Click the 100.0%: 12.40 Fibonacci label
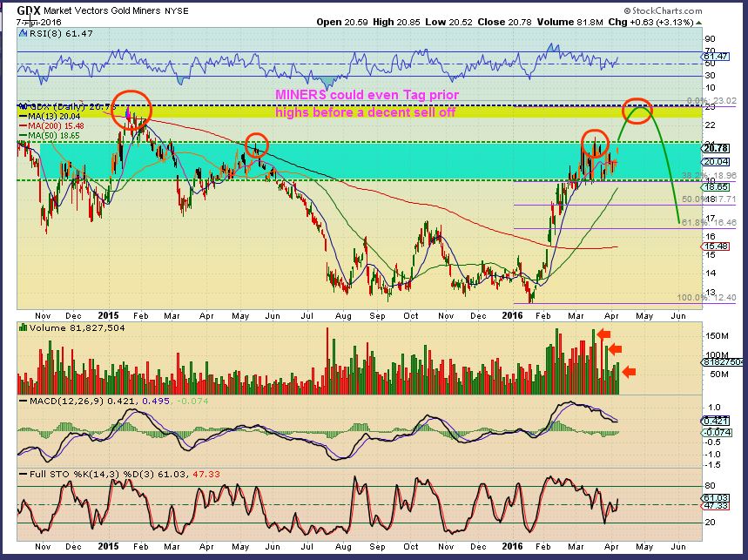 coord(707,297)
